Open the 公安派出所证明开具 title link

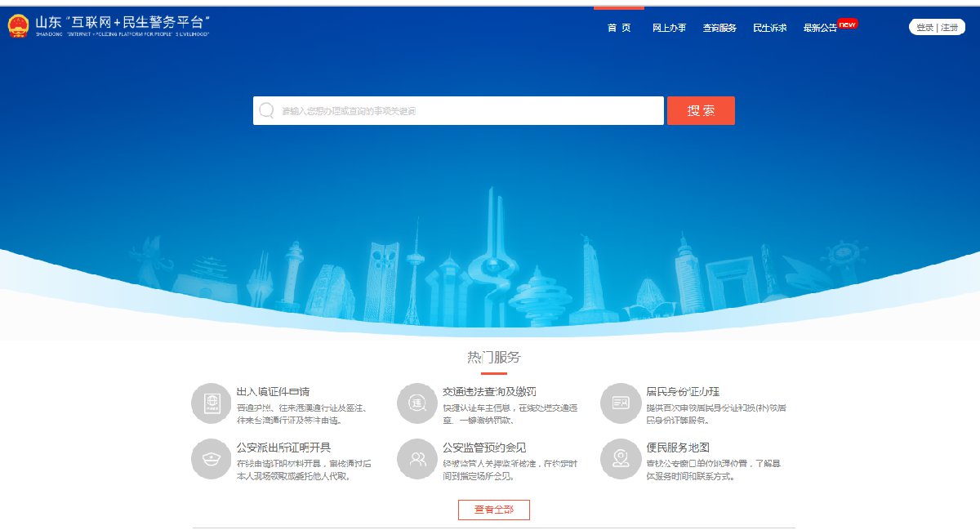point(283,448)
